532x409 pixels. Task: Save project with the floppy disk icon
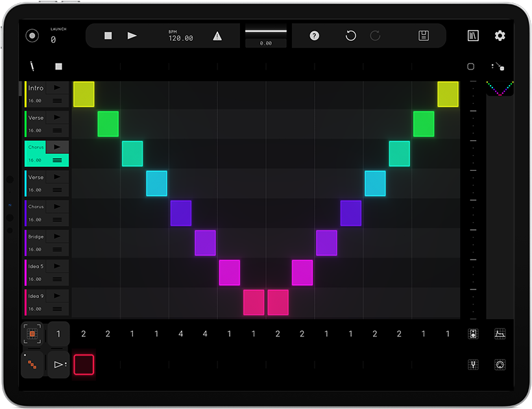(424, 36)
